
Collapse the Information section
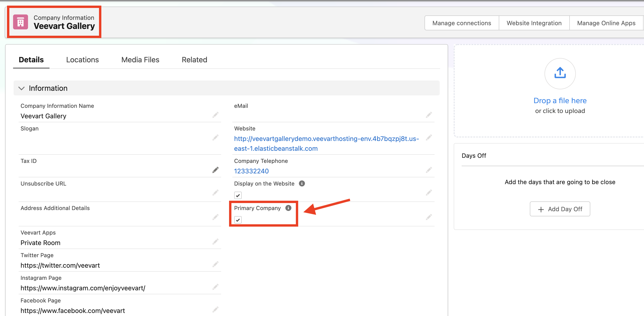coord(22,88)
